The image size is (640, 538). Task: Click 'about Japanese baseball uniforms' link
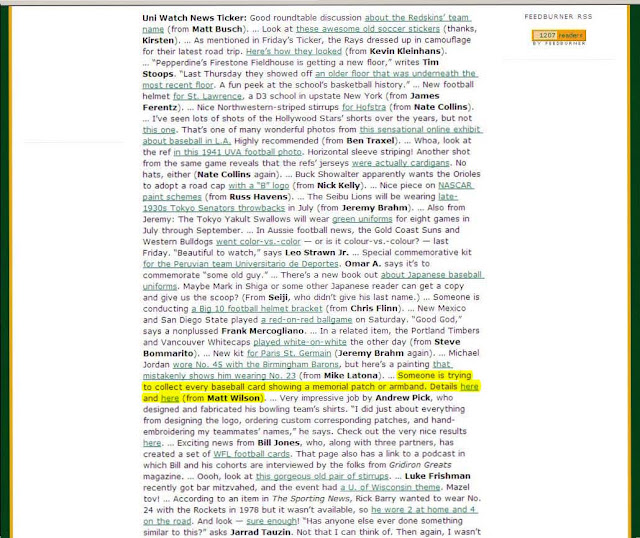(432, 275)
